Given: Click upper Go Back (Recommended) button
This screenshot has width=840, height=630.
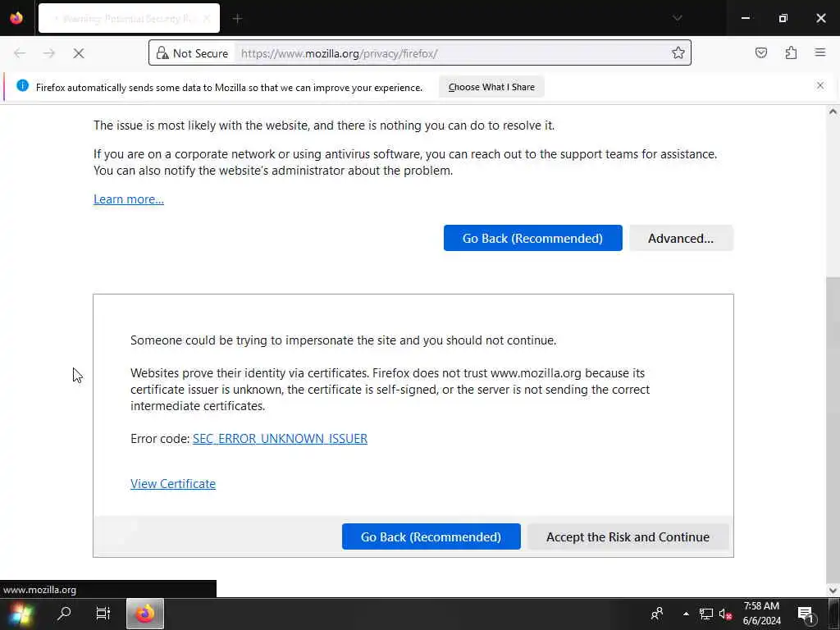Looking at the screenshot, I should tap(532, 238).
